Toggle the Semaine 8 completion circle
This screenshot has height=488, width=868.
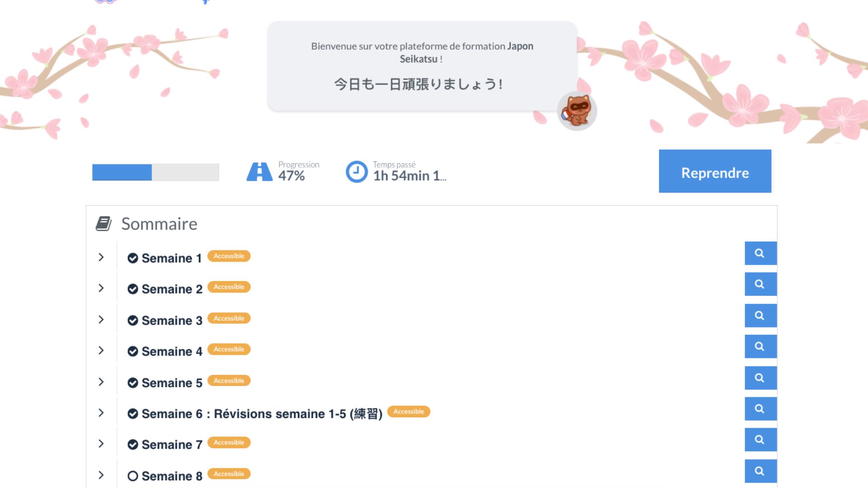pyautogui.click(x=132, y=476)
